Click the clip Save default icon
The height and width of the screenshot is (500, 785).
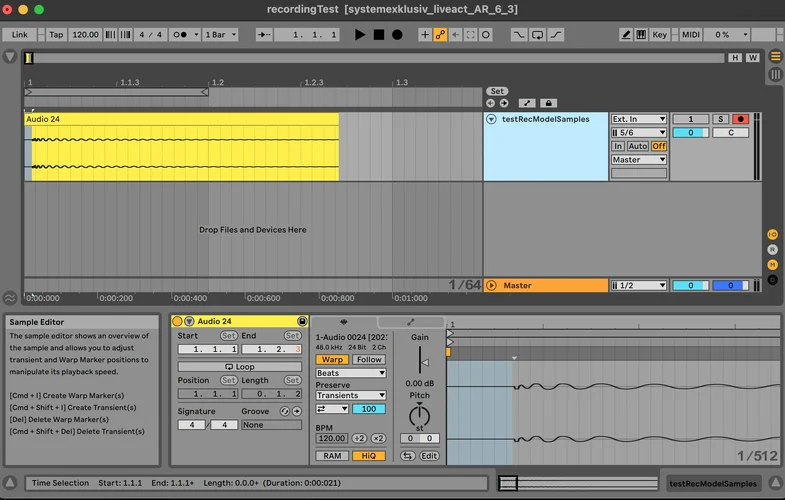click(303, 321)
